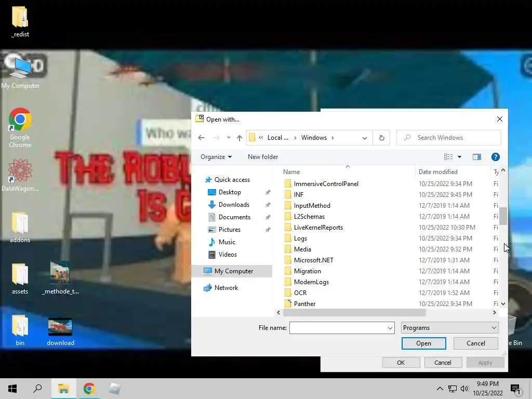Open File Explorer from the taskbar
This screenshot has height=399, width=532.
tap(63, 389)
